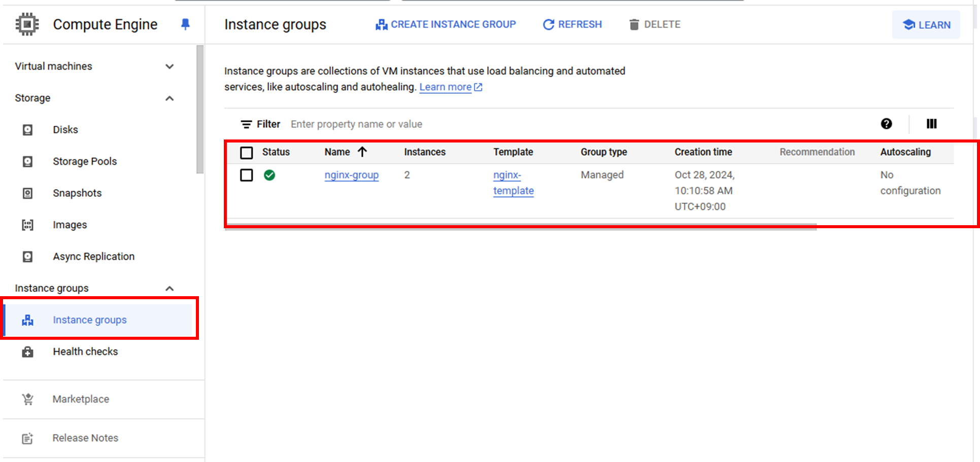Click the Disks icon in the sidebar
Image resolution: width=980 pixels, height=462 pixels.
pyautogui.click(x=28, y=130)
